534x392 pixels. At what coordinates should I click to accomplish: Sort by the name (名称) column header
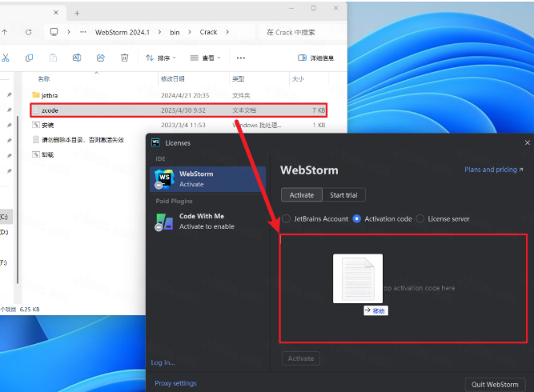click(44, 79)
